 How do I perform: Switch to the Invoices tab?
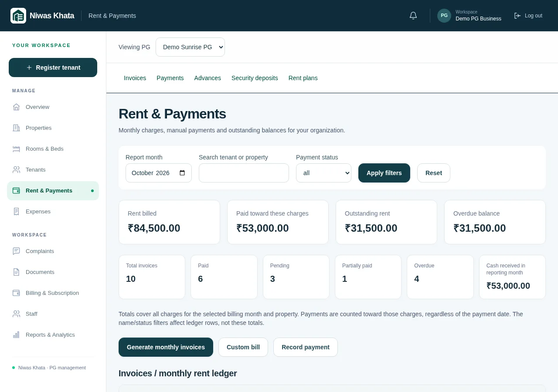(135, 78)
